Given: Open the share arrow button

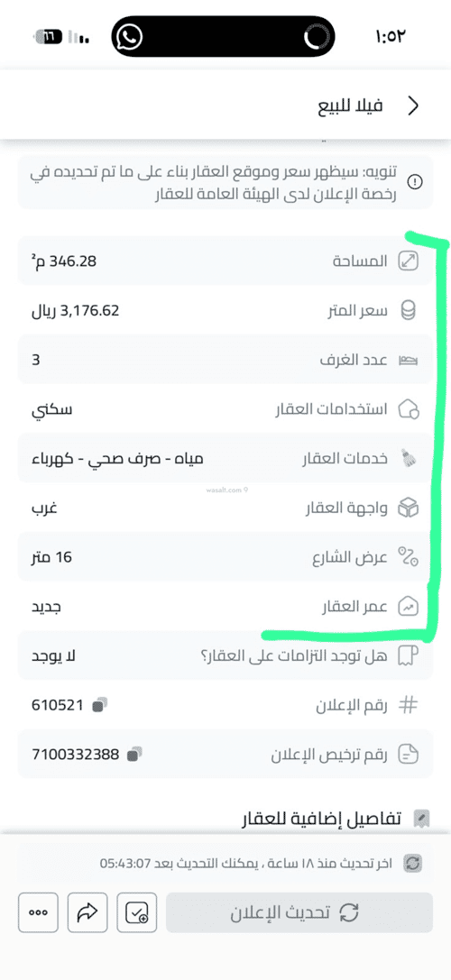Looking at the screenshot, I should (87, 912).
